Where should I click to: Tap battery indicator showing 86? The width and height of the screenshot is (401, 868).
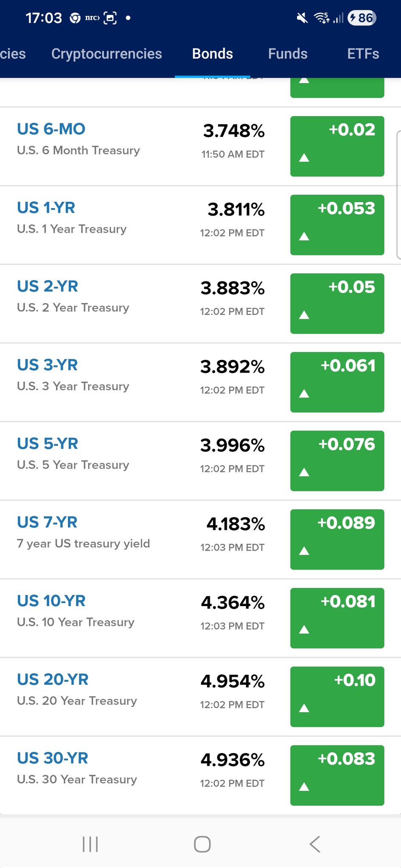click(362, 18)
